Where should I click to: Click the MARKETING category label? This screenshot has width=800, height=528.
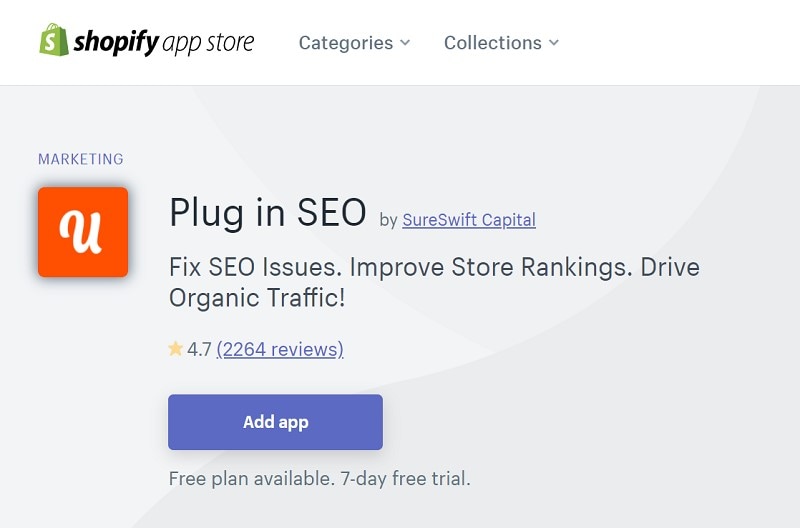tap(81, 159)
